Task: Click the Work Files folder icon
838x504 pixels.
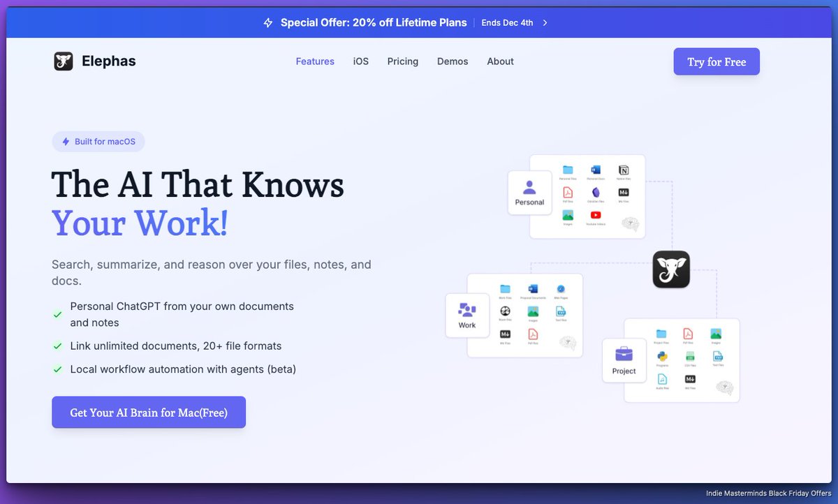Action: coord(505,289)
